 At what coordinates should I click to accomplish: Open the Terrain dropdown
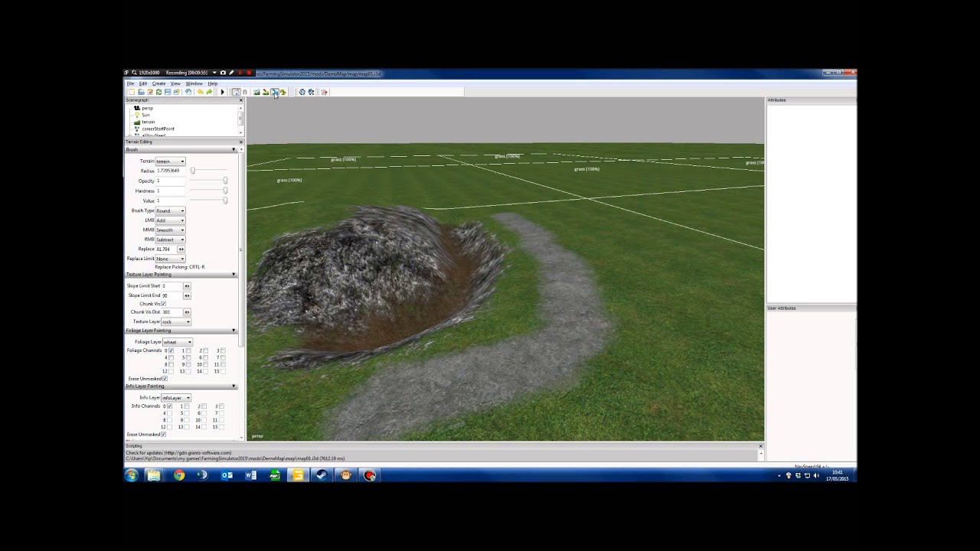click(170, 161)
